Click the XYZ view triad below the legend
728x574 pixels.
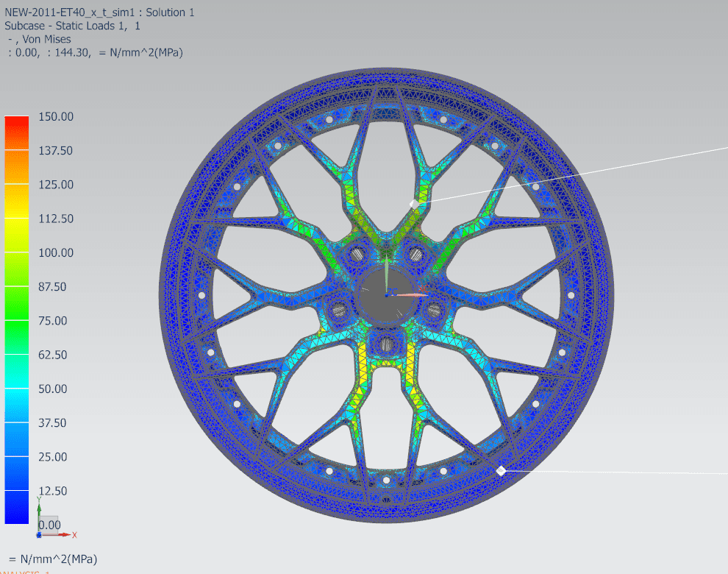click(46, 525)
